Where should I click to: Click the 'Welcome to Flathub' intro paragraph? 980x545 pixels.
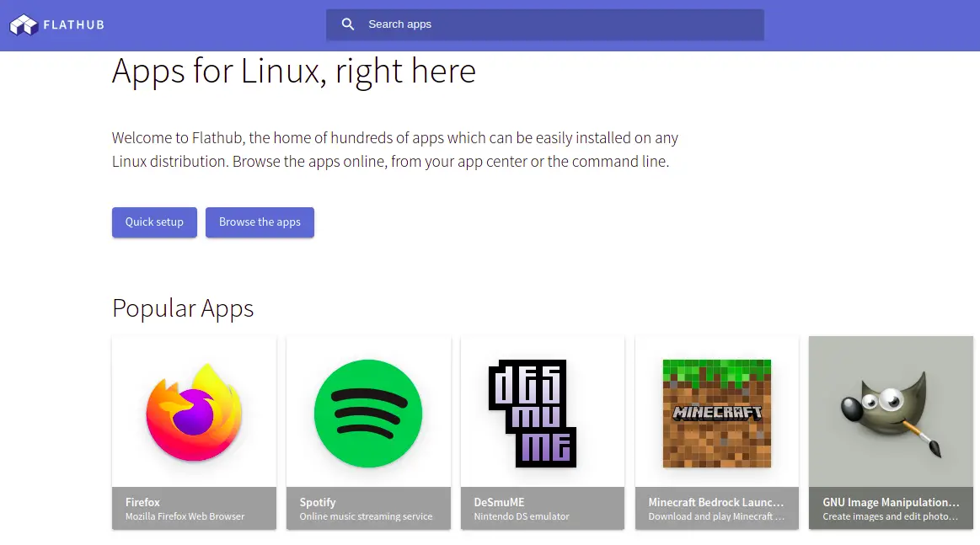[x=395, y=149]
